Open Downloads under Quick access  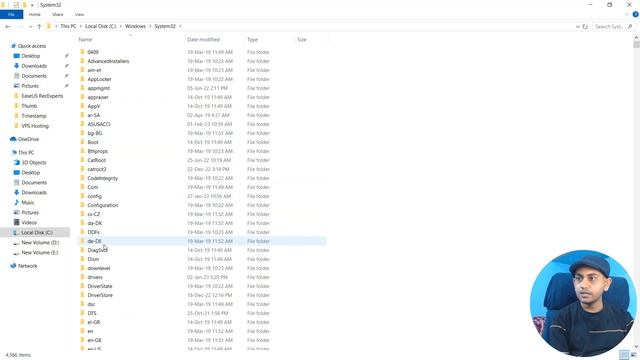[34, 66]
